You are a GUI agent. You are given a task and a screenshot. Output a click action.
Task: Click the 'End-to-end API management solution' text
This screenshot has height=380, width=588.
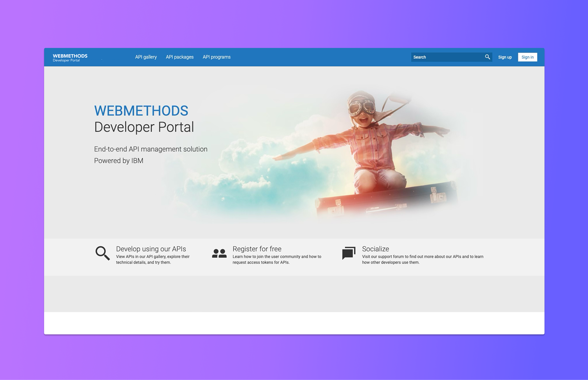click(x=151, y=149)
